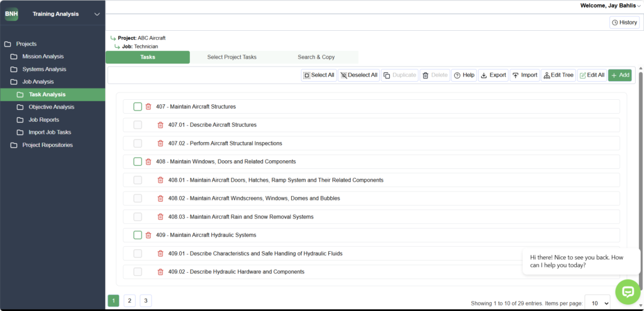
Task: Switch to the Select Project Tasks tab
Action: pos(231,57)
